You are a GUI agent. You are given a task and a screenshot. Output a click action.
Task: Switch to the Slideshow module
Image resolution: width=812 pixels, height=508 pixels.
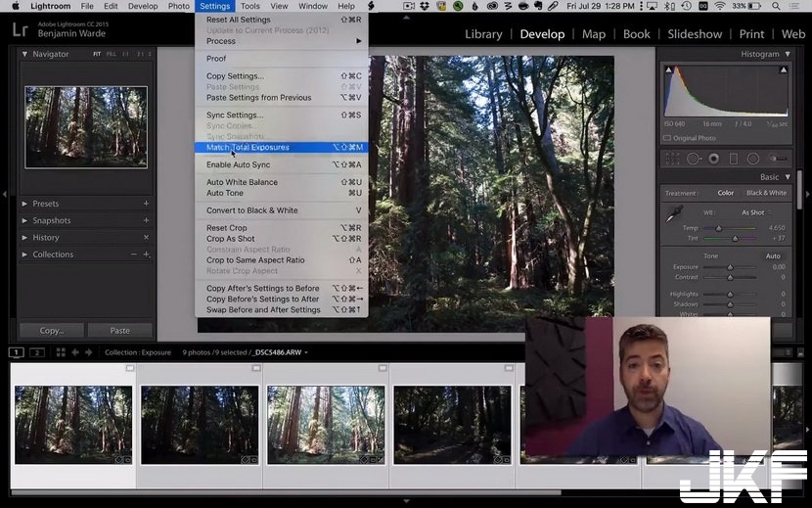coord(695,34)
